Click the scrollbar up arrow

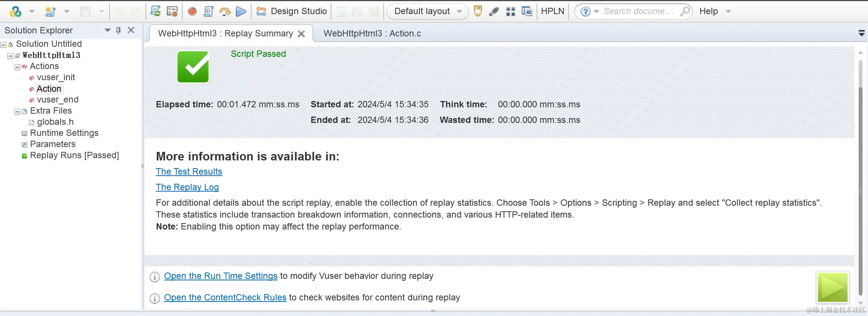point(861,53)
